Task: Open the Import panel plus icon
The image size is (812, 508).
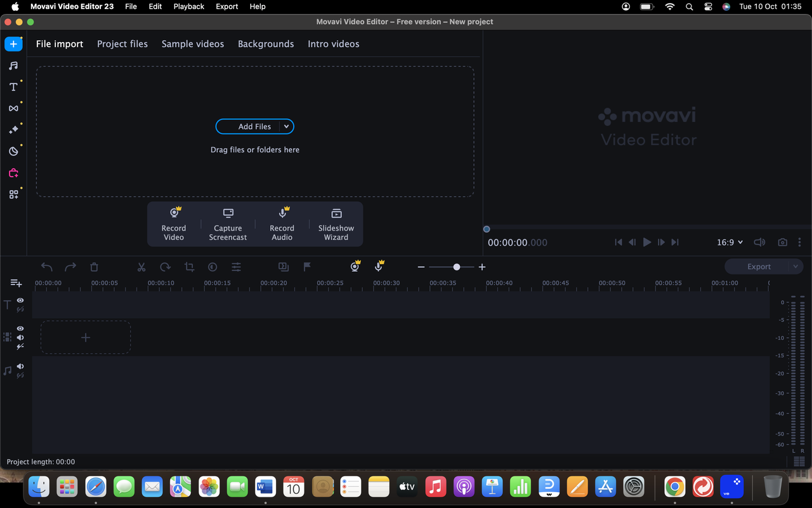Action: click(13, 44)
